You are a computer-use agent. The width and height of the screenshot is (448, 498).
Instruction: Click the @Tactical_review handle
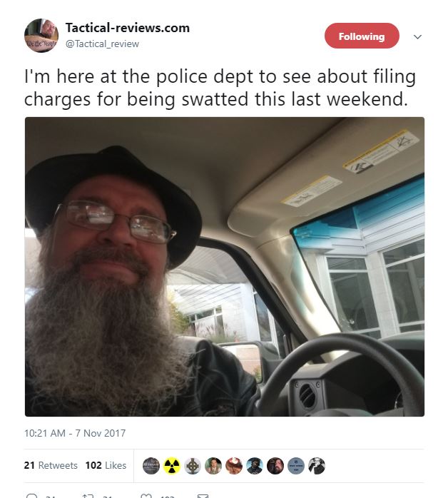tap(102, 44)
